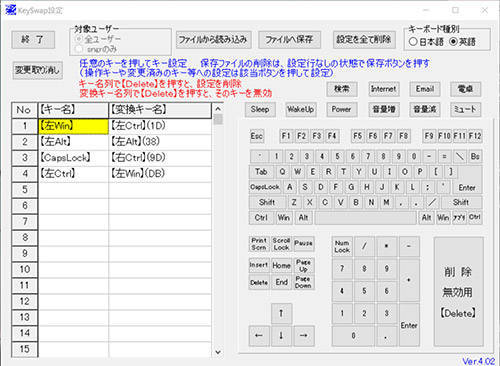Click the Num Lock key

[342, 246]
